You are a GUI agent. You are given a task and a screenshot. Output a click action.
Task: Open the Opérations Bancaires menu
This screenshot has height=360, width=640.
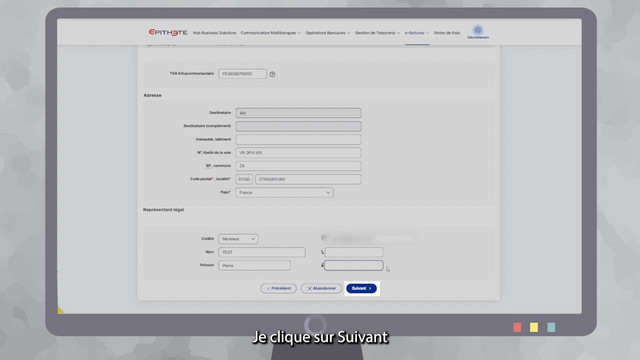point(328,33)
